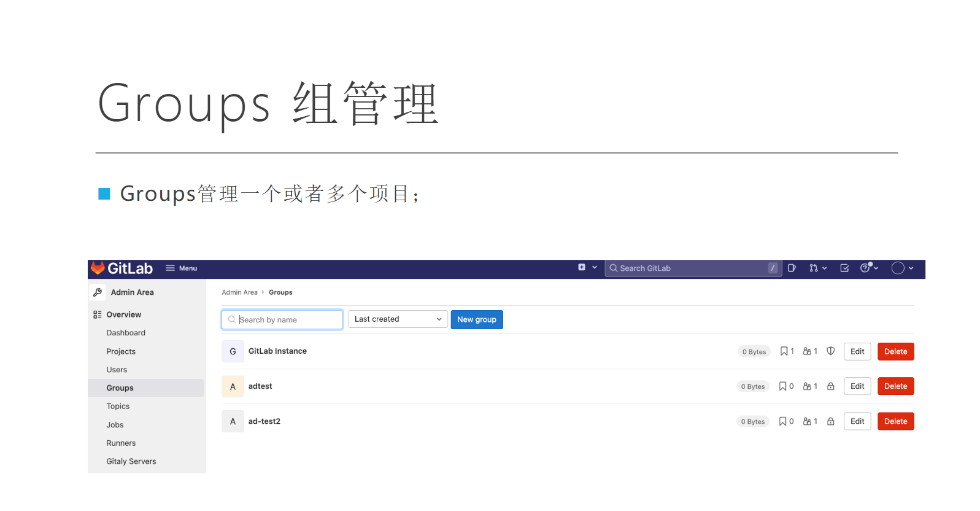The image size is (980, 511).
Task: Click members icon for GitLab Instance
Action: pos(807,351)
